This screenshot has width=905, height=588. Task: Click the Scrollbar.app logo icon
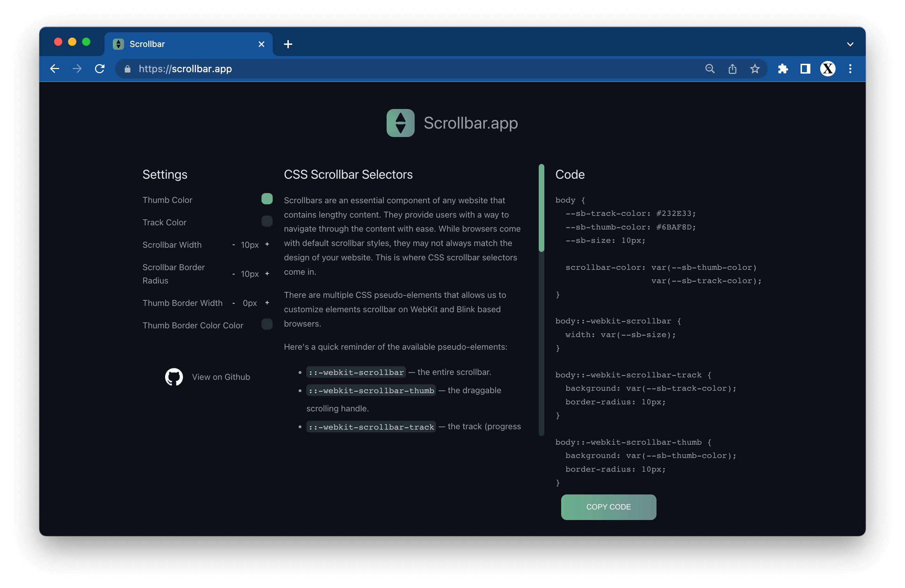(400, 123)
